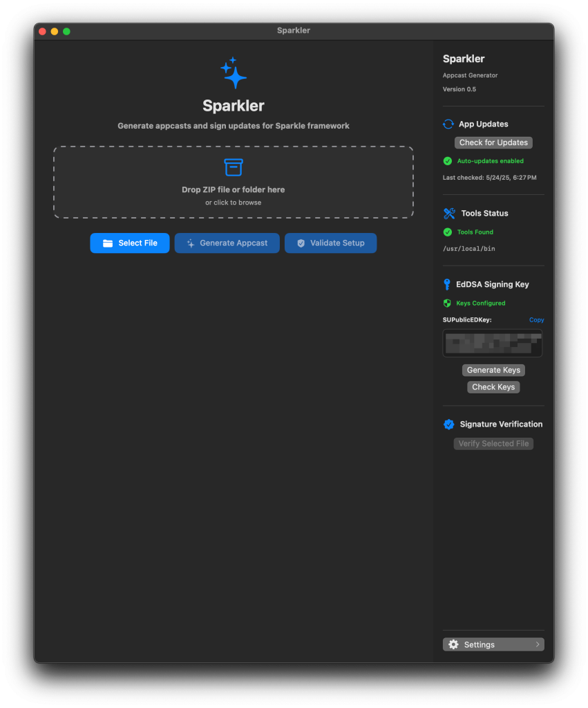
Task: Click the green zoom window button
Action: pos(66,31)
